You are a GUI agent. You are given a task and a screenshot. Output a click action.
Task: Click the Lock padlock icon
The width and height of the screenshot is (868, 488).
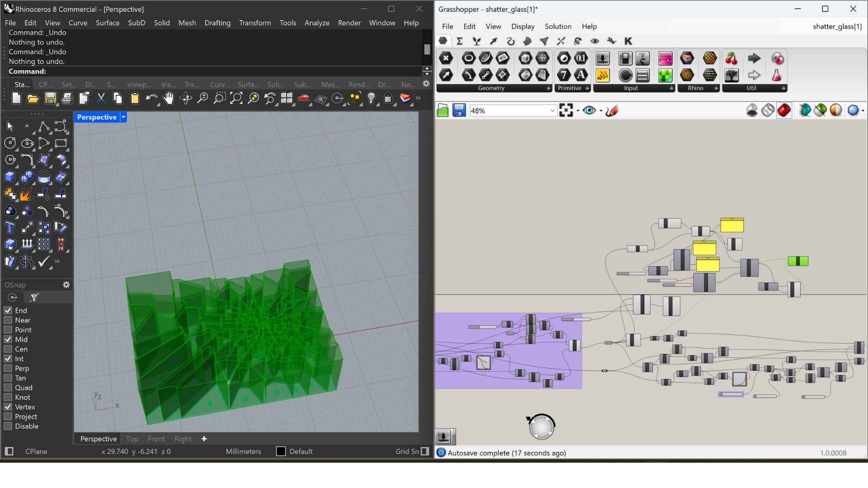(x=388, y=99)
